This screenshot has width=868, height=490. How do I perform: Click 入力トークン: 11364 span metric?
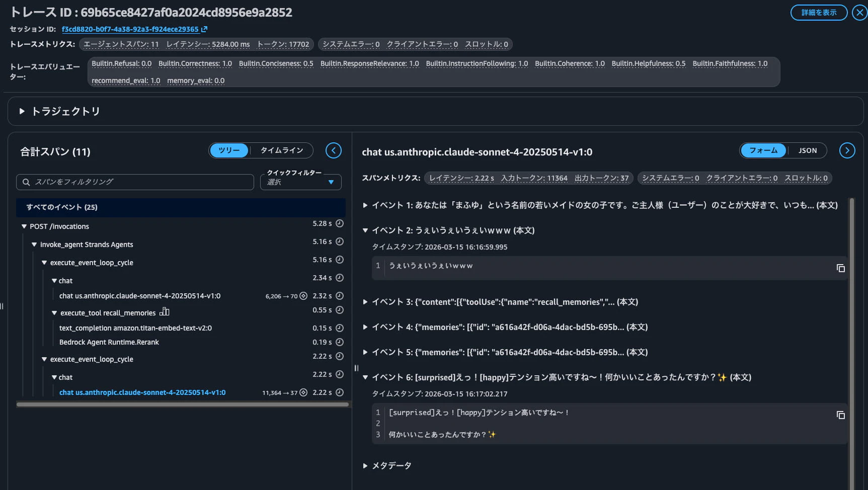click(x=534, y=178)
